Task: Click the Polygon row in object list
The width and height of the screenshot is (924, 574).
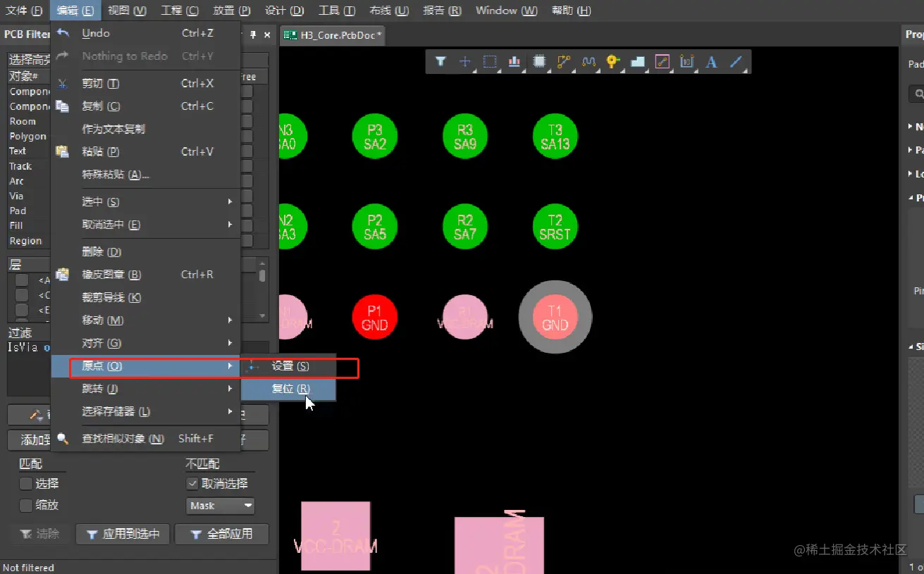Action: tap(28, 136)
